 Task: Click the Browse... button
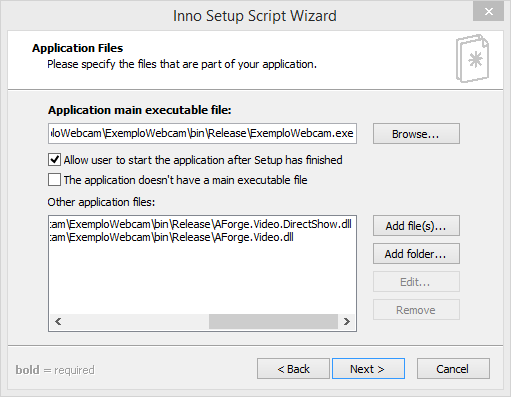pyautogui.click(x=416, y=134)
